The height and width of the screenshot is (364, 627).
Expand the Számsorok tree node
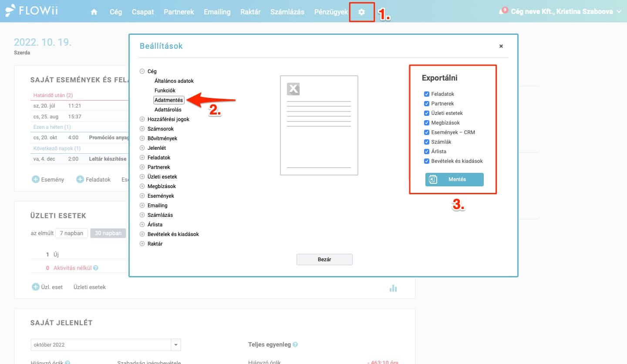click(x=142, y=129)
